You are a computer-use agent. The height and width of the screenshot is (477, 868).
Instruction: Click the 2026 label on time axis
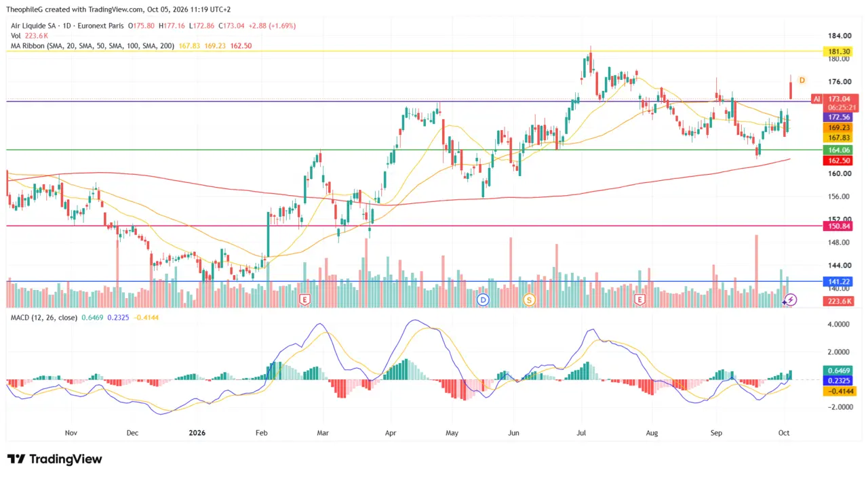point(197,432)
